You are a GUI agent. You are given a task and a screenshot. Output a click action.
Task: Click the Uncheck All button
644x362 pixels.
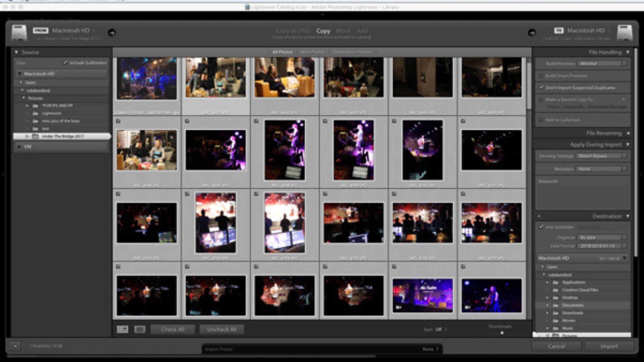coord(221,329)
